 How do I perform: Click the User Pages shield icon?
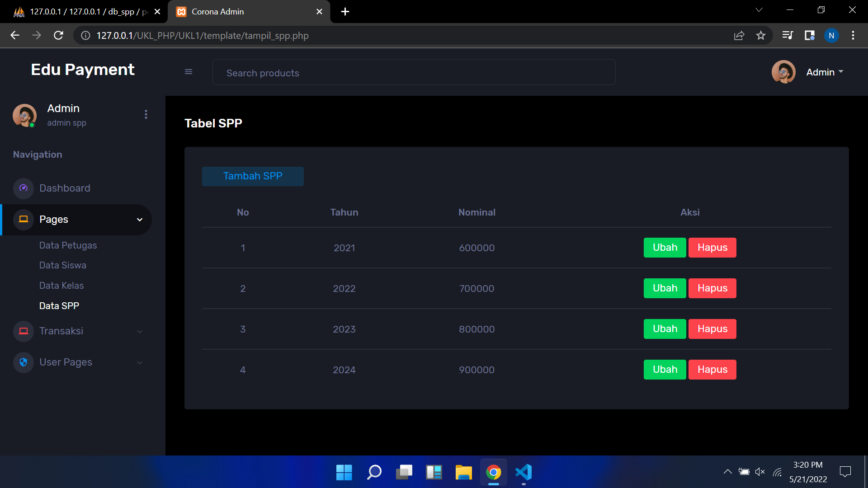tap(23, 362)
